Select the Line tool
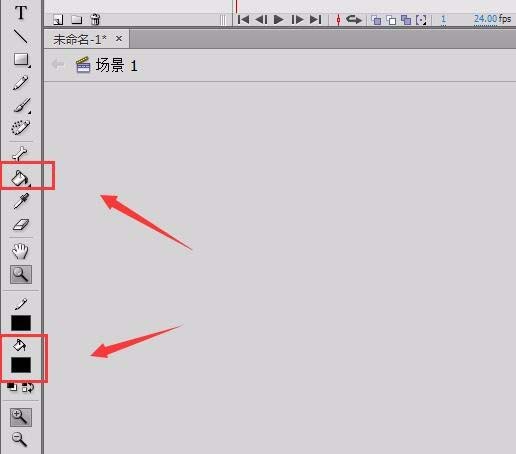516x454 pixels. tap(21, 36)
